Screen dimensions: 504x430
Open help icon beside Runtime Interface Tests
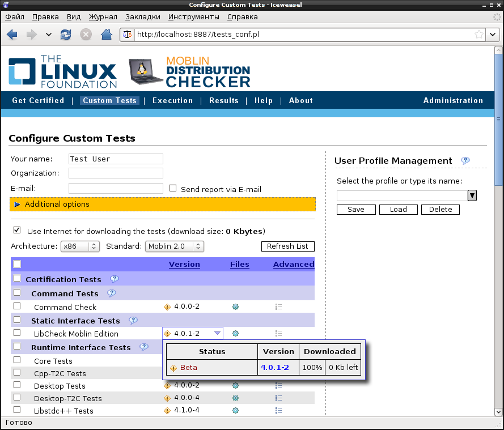(x=144, y=347)
